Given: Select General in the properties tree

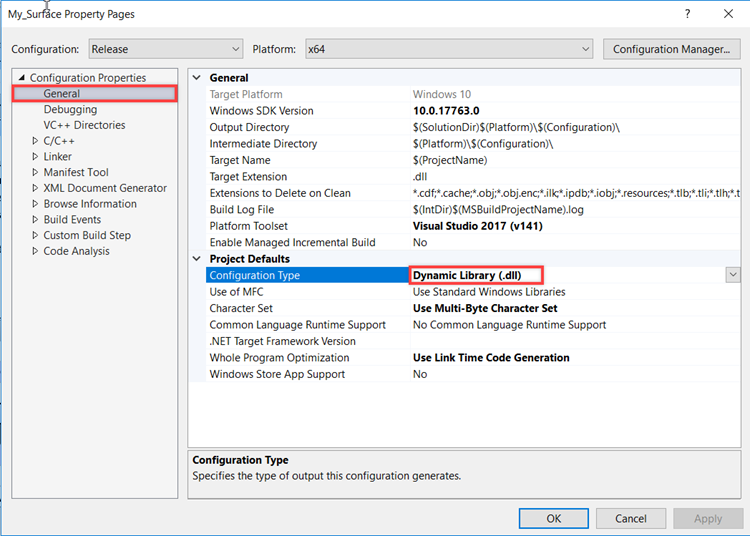Looking at the screenshot, I should coord(62,94).
